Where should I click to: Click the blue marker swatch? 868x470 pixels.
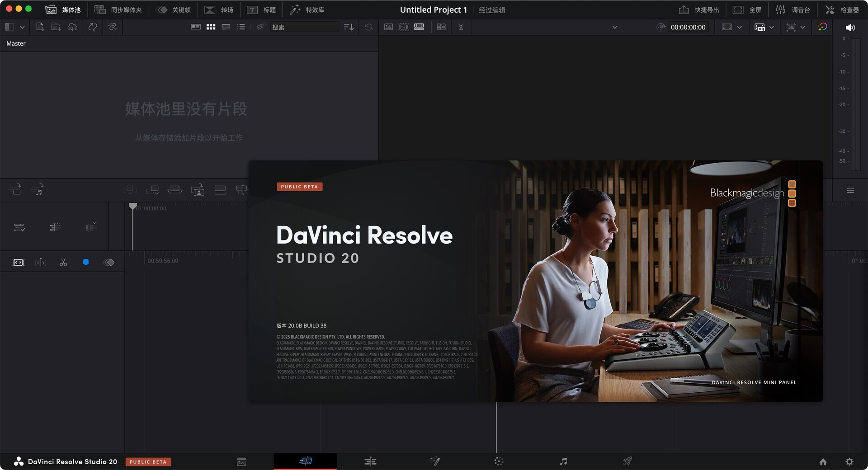[86, 263]
